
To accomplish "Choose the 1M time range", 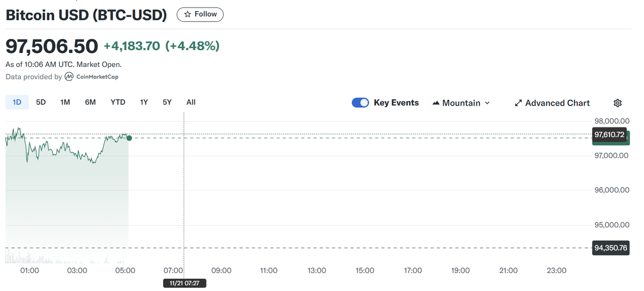I will (65, 102).
